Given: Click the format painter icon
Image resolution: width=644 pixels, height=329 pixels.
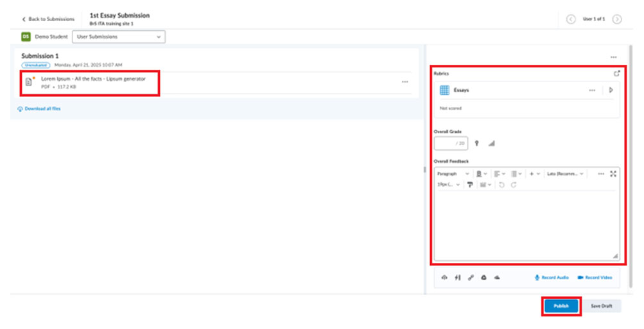Looking at the screenshot, I should point(470,185).
